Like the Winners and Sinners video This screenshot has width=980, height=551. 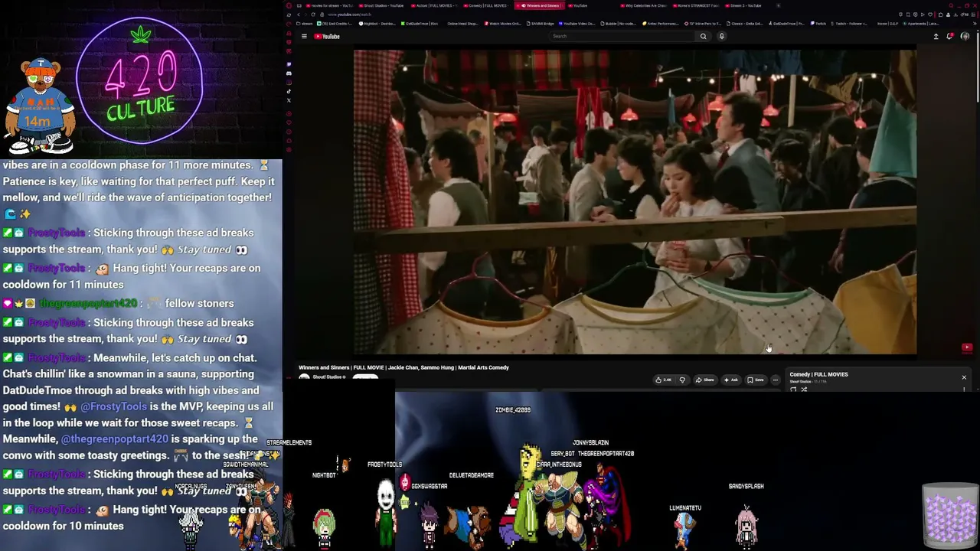663,380
